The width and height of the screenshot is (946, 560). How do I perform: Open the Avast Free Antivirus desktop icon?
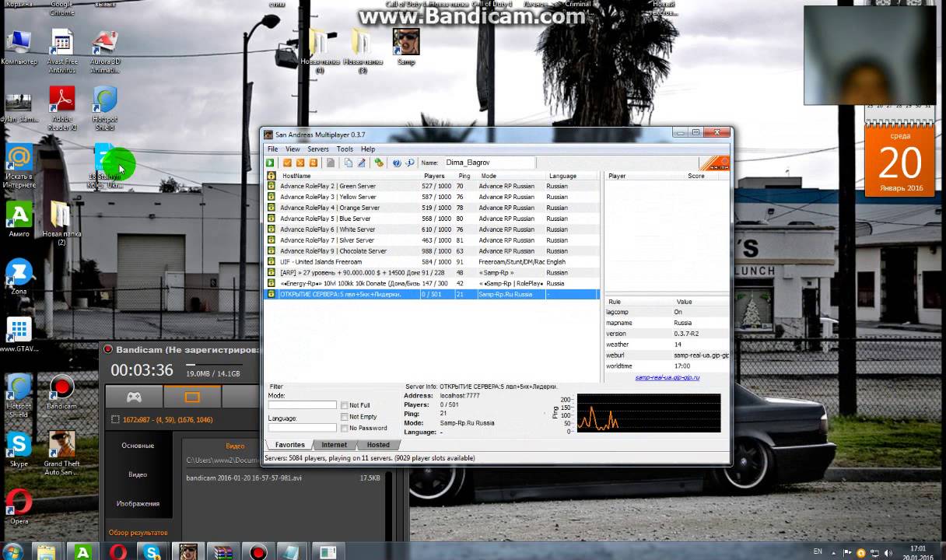tap(62, 51)
